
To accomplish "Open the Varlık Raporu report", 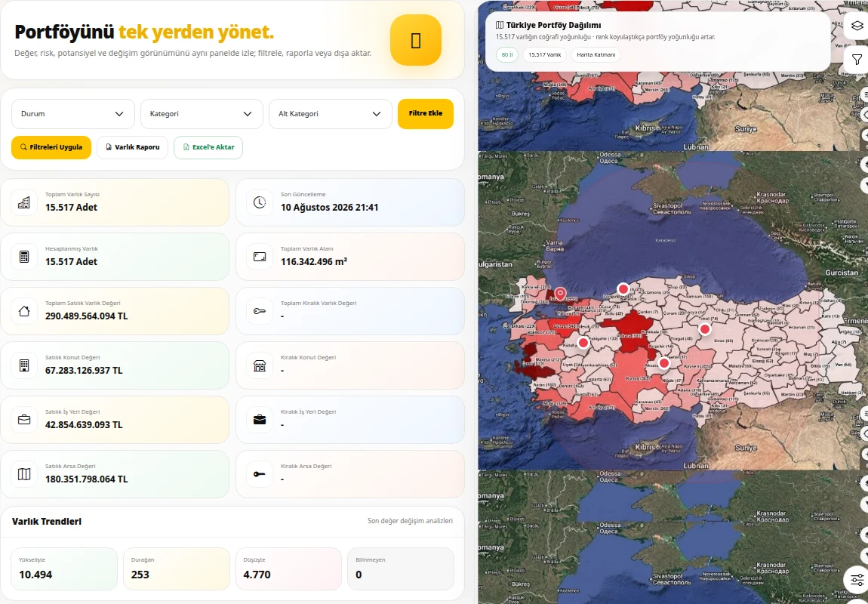I will click(132, 147).
